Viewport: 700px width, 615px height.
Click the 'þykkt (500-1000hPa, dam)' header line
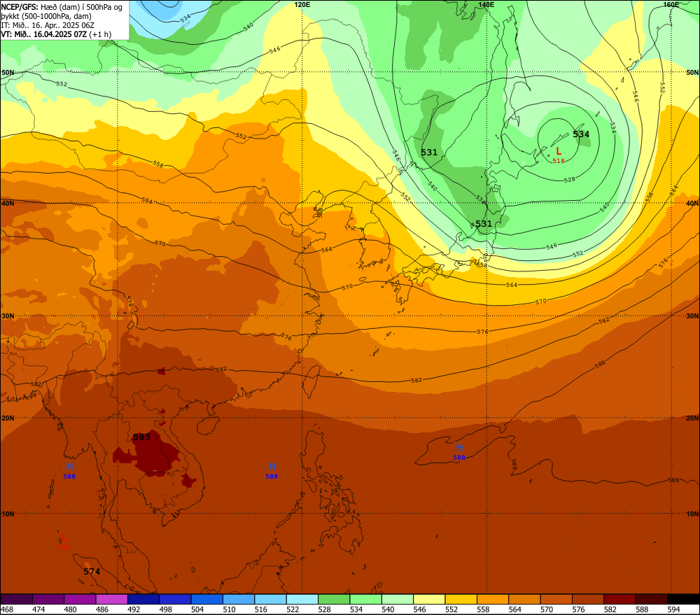pos(46,17)
